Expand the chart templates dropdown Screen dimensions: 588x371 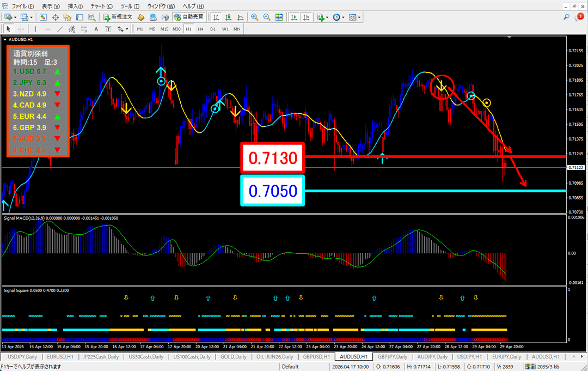(x=359, y=17)
